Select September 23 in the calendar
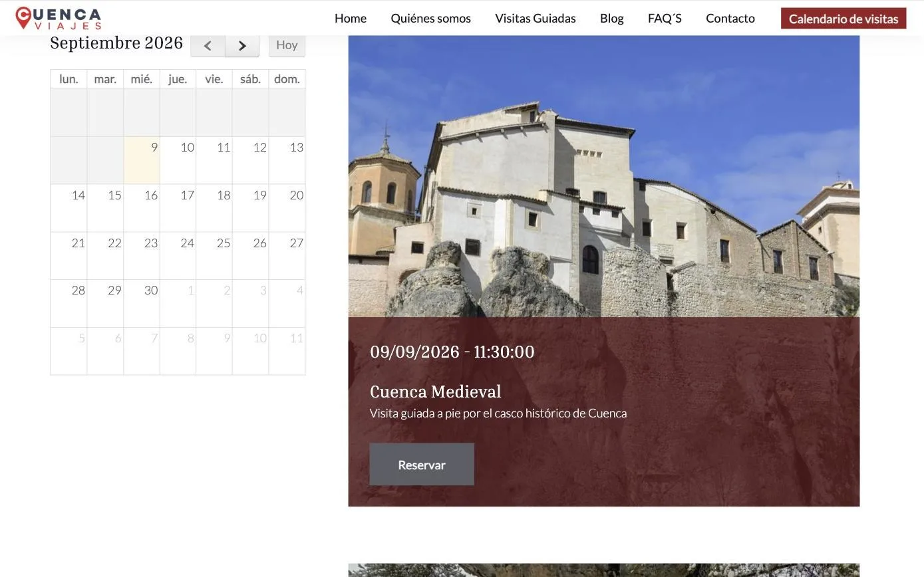924x577 pixels. pos(142,256)
